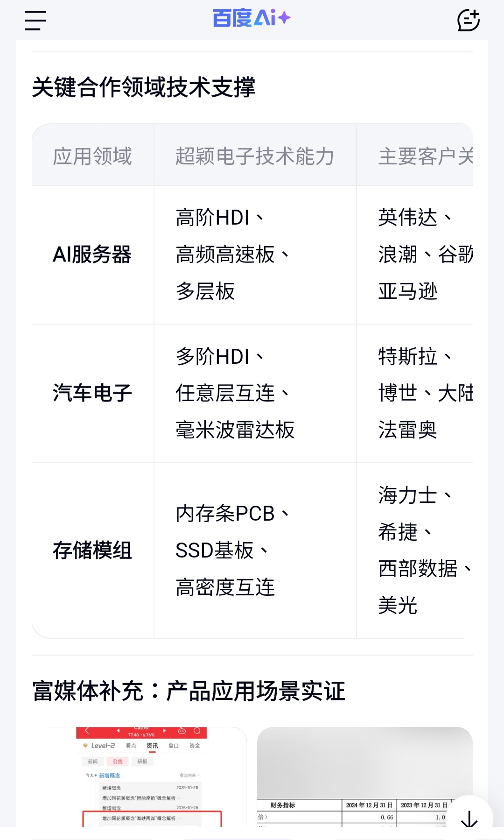Select the 汽车电子 row label
Viewport: 504px width, 840px height.
[92, 393]
